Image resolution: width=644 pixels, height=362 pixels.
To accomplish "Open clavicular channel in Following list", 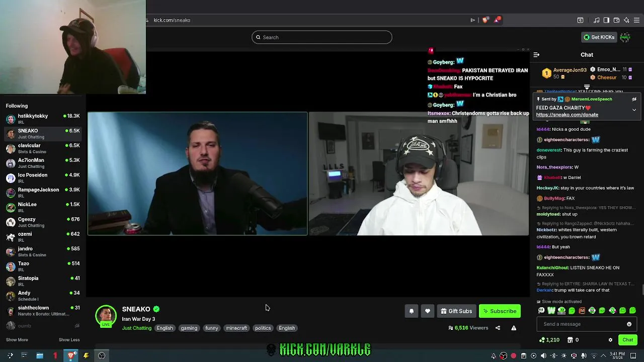I will [x=43, y=148].
